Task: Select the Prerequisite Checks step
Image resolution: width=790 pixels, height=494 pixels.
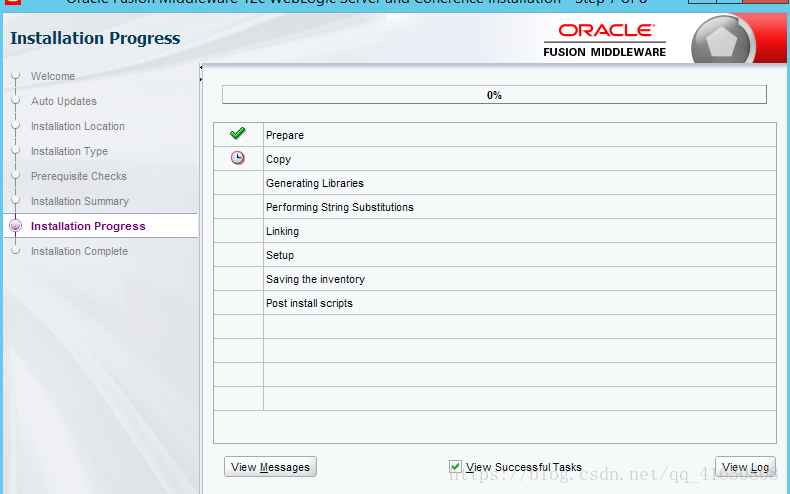Action: (x=79, y=176)
